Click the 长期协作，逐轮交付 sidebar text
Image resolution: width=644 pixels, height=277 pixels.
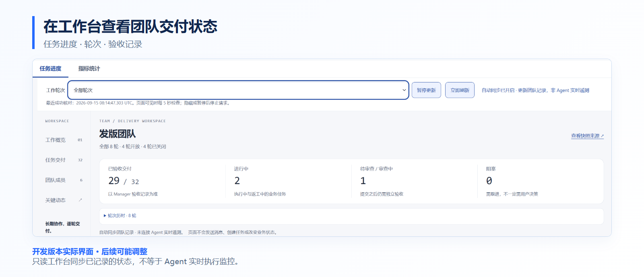click(x=62, y=227)
